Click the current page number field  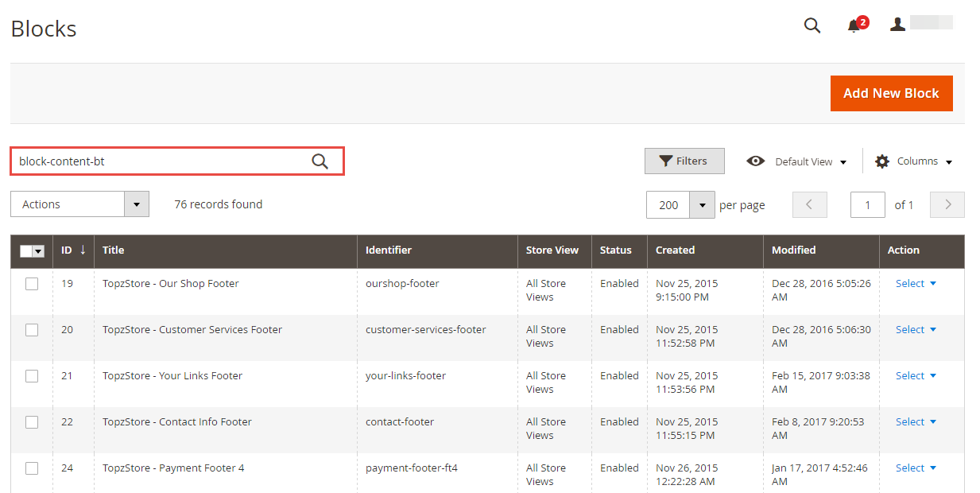pyautogui.click(x=867, y=205)
